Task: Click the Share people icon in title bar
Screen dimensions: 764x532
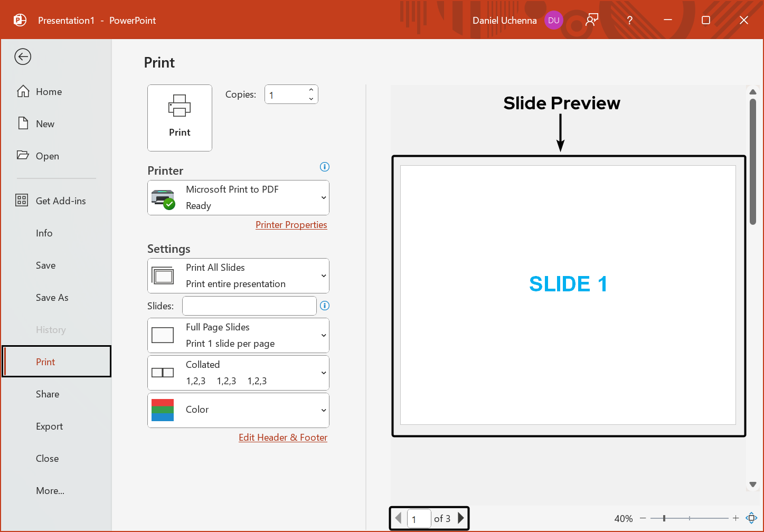Action: coord(591,20)
